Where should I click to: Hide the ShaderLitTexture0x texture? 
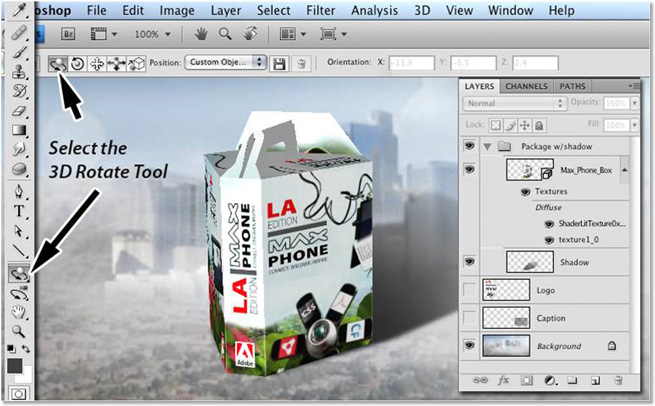[x=549, y=224]
